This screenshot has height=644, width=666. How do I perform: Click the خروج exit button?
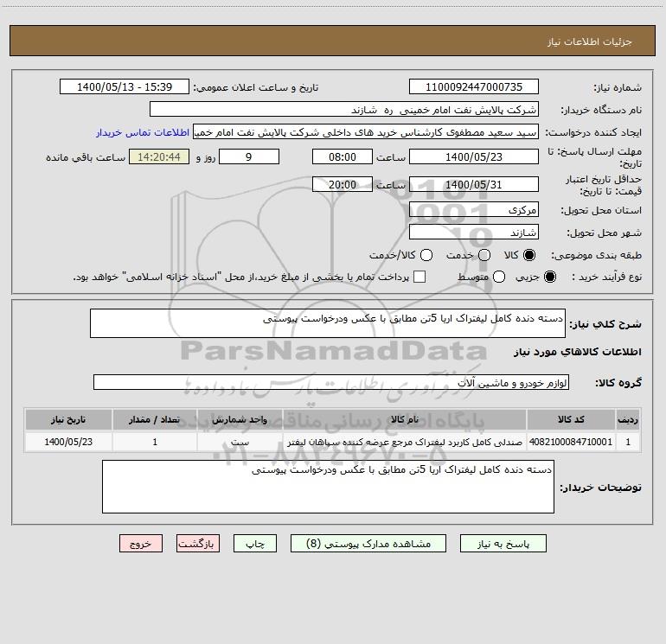point(141,544)
